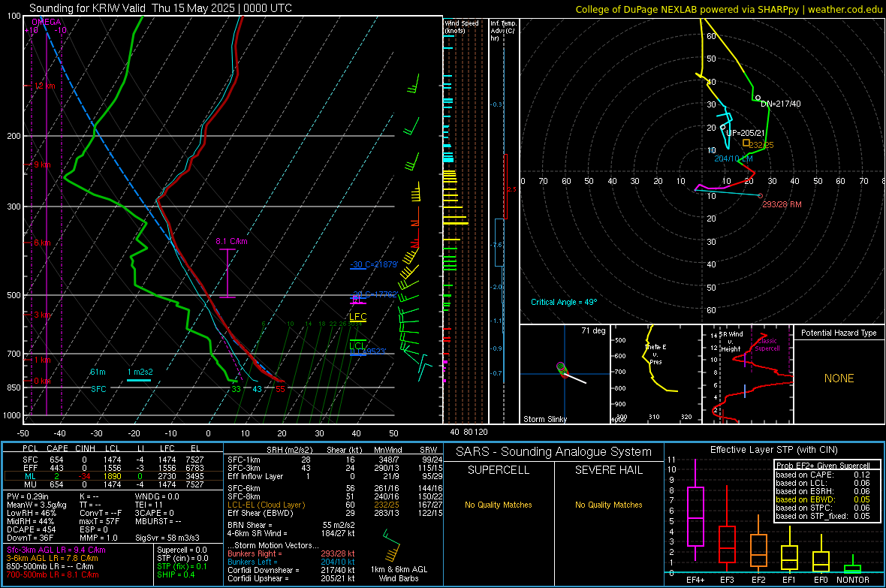This screenshot has height=588, width=886.
Task: Click the red '293/28 RM' hodograph label
Action: 782,205
